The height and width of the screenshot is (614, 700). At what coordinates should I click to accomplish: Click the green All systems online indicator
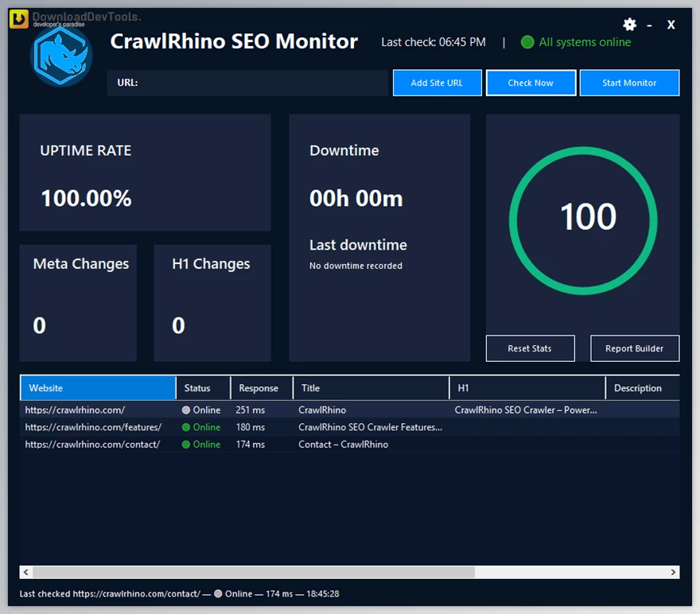(x=527, y=42)
